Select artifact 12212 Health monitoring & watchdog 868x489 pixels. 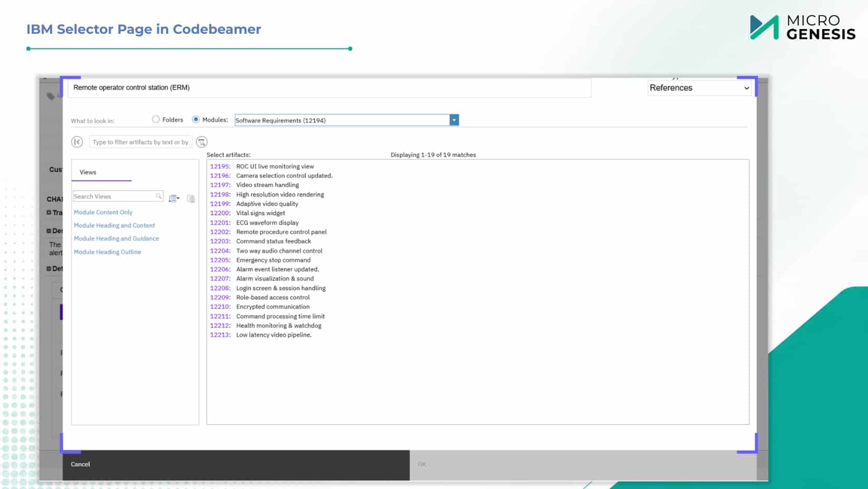coord(266,325)
